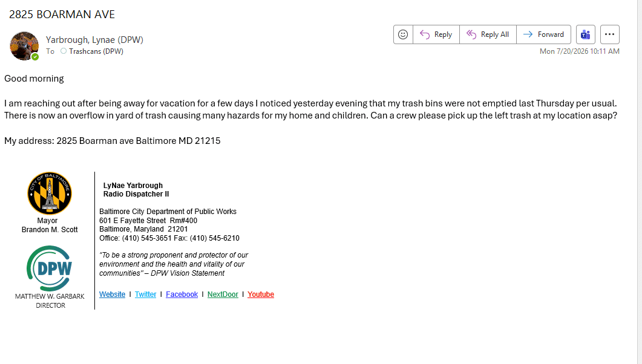
Task: Click the vertical scrollbar on the right
Action: tap(640, 182)
